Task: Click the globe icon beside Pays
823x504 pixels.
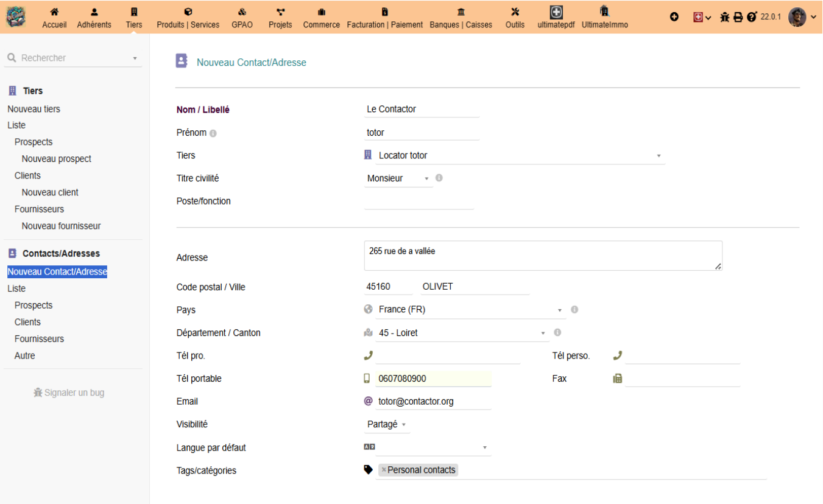Action: pyautogui.click(x=368, y=309)
